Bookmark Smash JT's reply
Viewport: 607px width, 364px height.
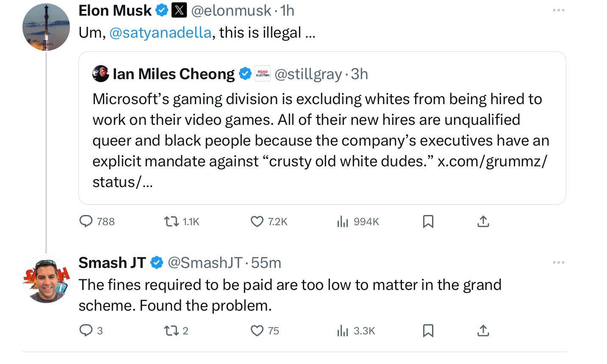pyautogui.click(x=428, y=331)
